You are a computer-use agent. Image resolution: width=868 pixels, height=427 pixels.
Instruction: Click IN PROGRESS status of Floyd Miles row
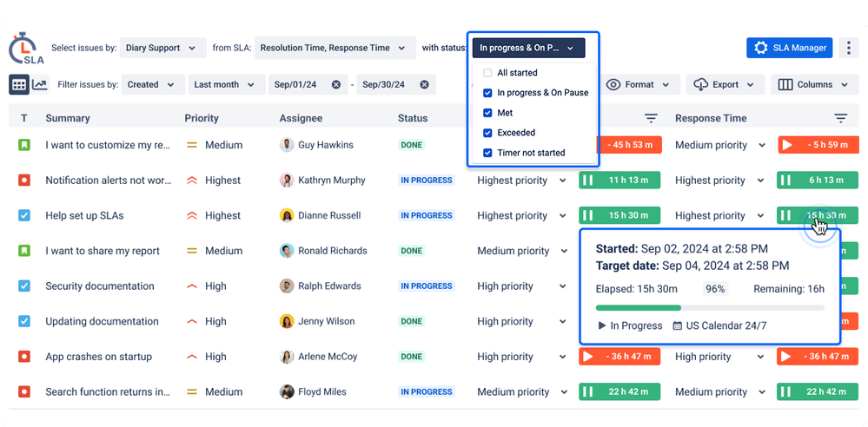click(427, 392)
